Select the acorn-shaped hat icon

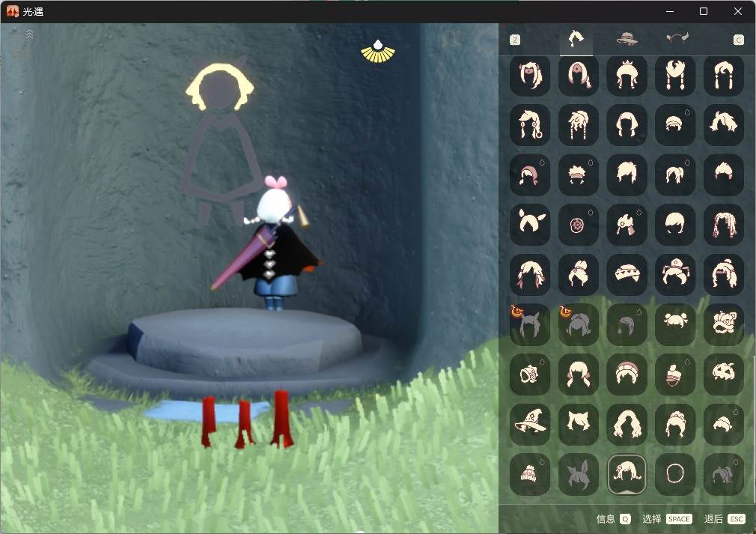click(675, 374)
